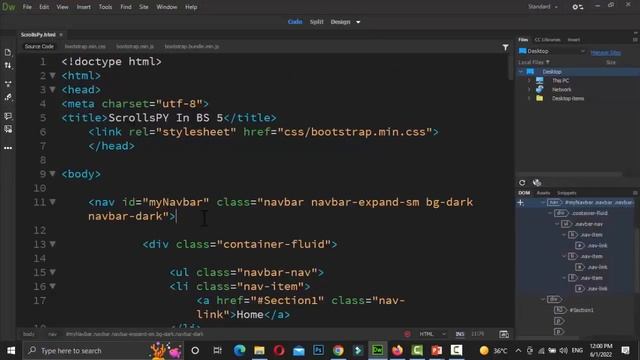Open PowerPoint from the taskbar
640x360 pixels.
437,350
